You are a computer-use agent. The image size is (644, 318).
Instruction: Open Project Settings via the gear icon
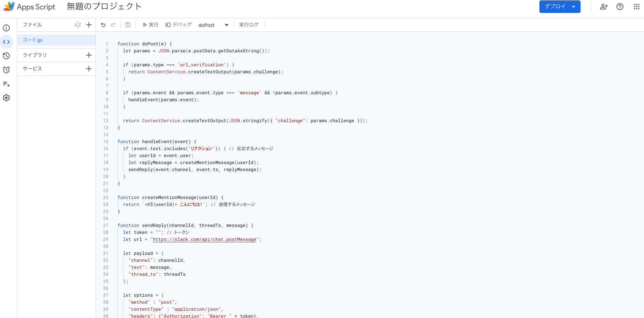pyautogui.click(x=6, y=98)
